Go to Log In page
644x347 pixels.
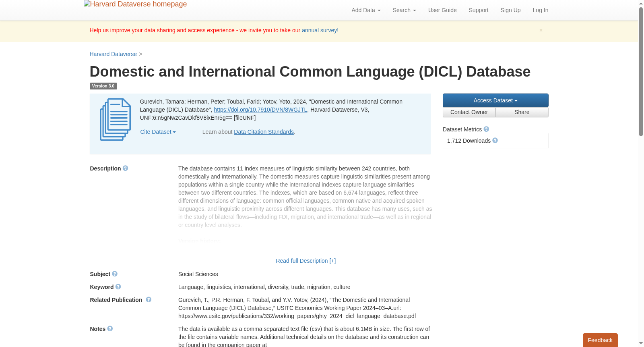[541, 10]
